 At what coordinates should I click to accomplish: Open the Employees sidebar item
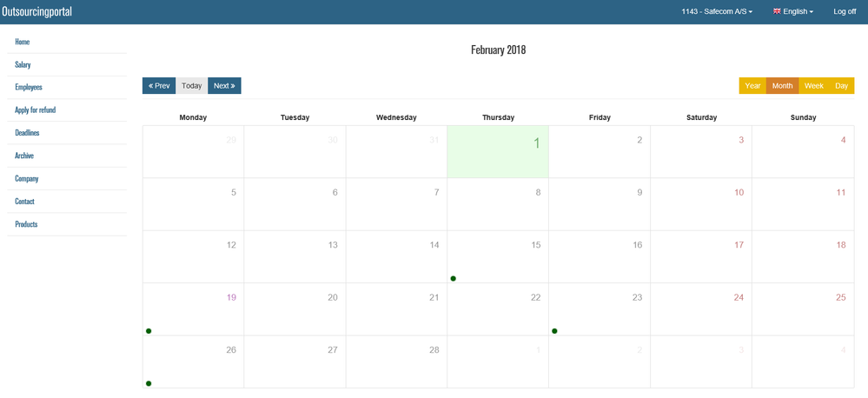click(29, 87)
